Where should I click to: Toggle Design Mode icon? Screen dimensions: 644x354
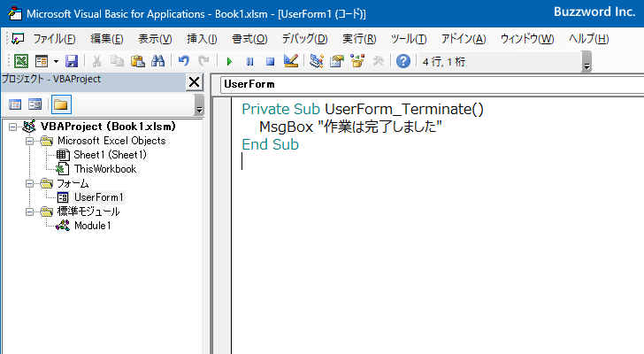(291, 62)
